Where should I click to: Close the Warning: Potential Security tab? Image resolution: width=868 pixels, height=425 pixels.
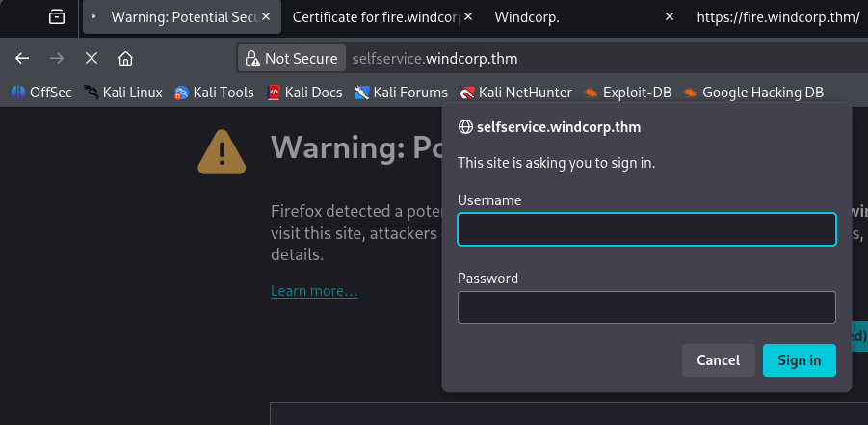[x=266, y=17]
